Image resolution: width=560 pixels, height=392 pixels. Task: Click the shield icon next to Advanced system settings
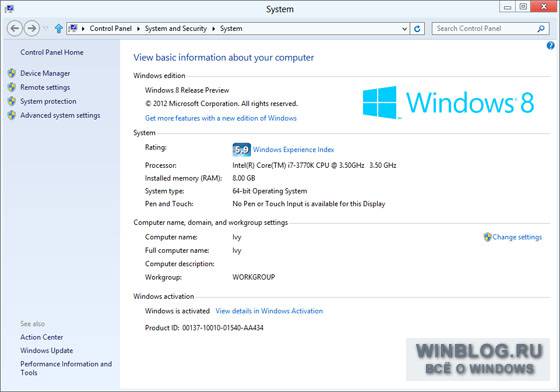[x=12, y=115]
